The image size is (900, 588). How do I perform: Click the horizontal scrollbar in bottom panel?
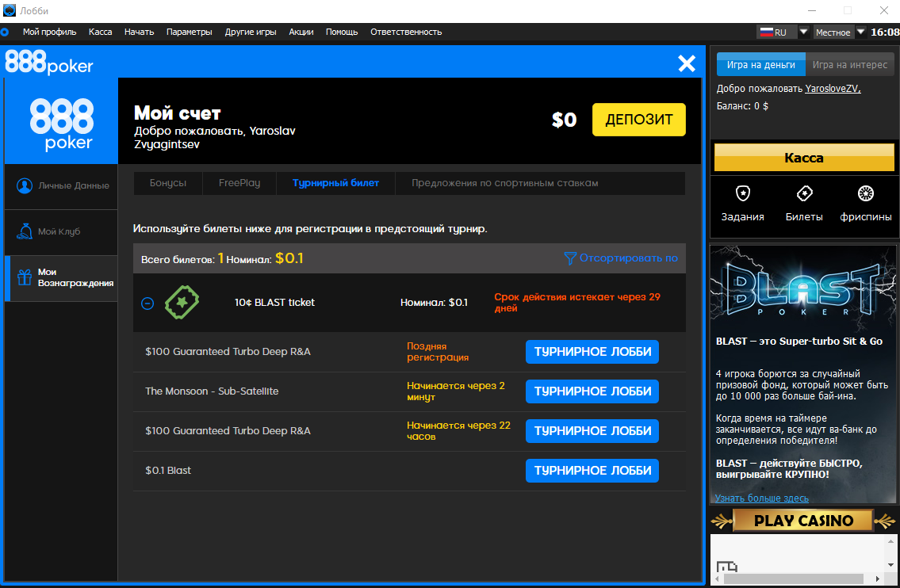(x=794, y=578)
